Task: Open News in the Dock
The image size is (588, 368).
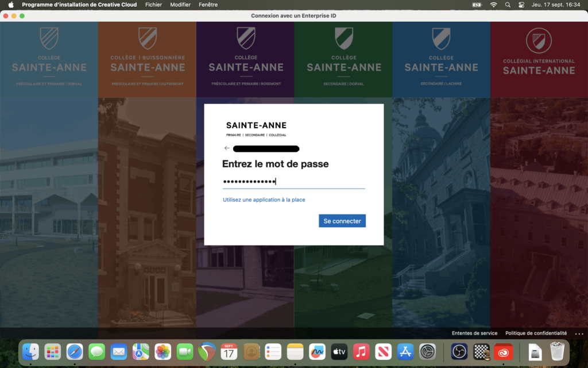Action: click(383, 352)
